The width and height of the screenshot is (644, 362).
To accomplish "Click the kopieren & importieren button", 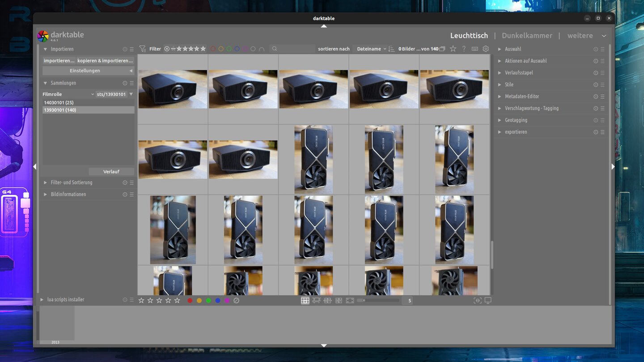I will (105, 60).
